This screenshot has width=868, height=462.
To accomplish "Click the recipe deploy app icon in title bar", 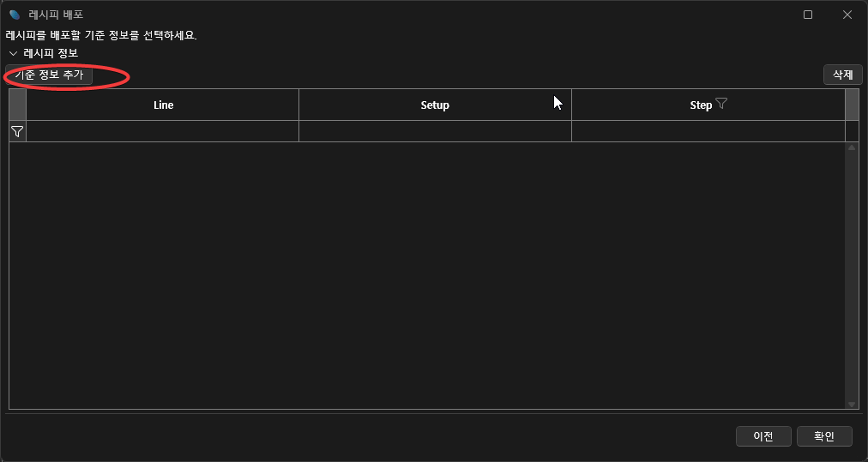I will pos(14,15).
